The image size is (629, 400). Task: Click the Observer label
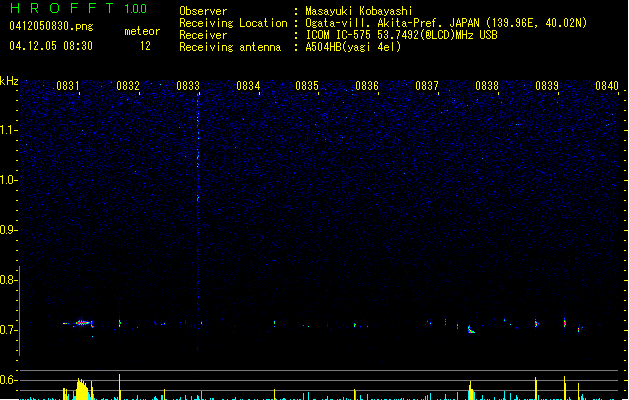point(203,11)
